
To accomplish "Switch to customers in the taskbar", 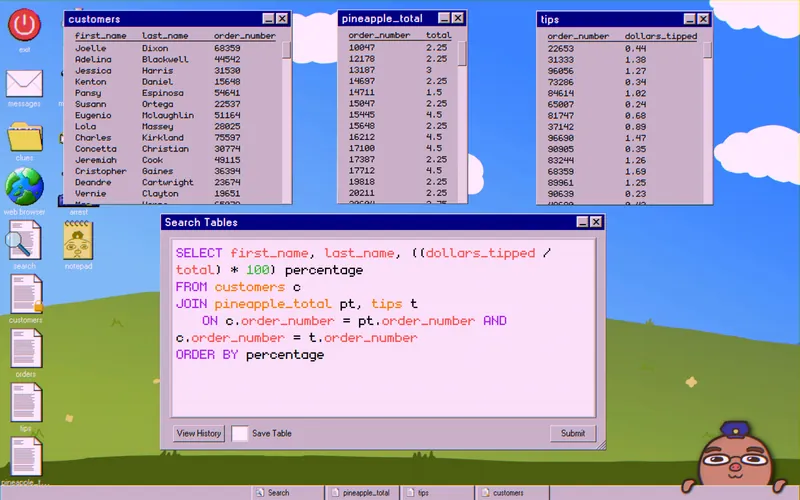I will click(x=512, y=492).
